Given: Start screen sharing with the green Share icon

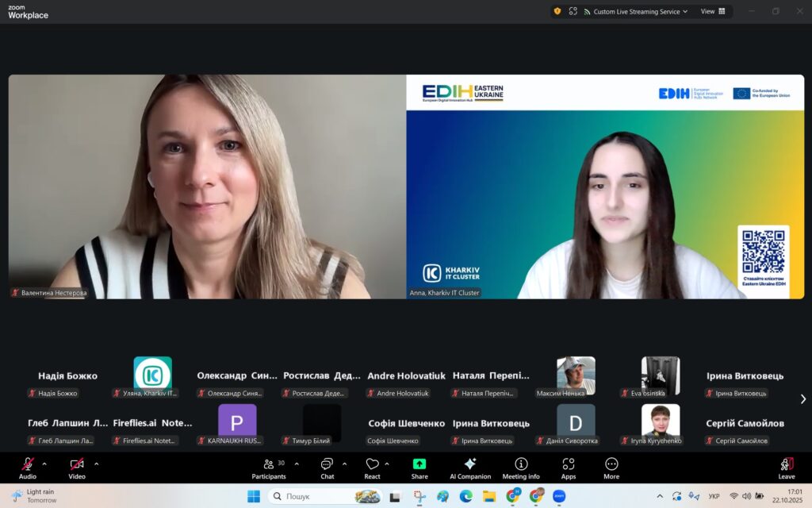Looking at the screenshot, I should 419,464.
